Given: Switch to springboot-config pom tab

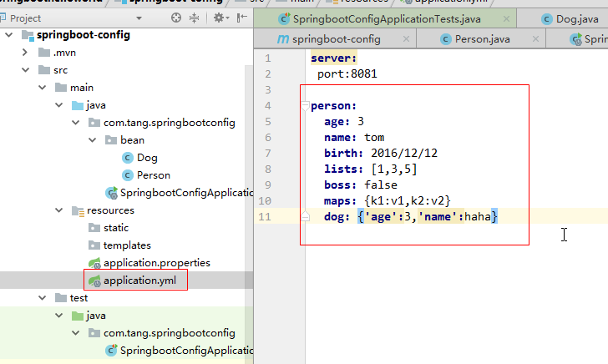Looking at the screenshot, I should point(337,39).
